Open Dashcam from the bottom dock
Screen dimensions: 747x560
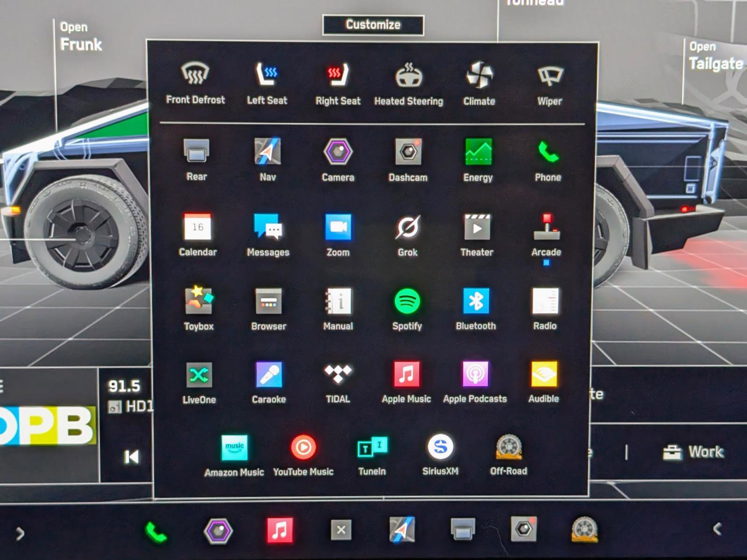(x=523, y=529)
